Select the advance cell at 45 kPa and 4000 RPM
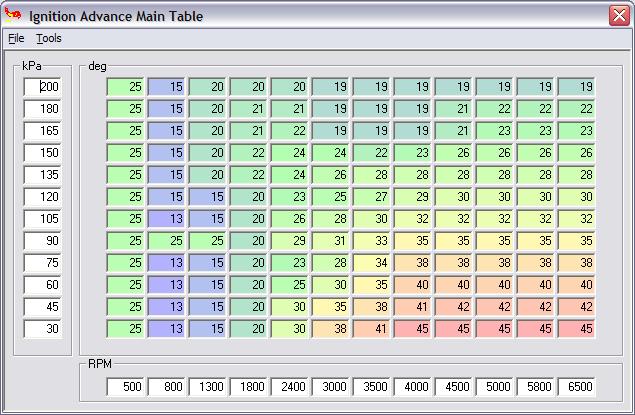Screen dimensions: 635x415 pos(412,306)
